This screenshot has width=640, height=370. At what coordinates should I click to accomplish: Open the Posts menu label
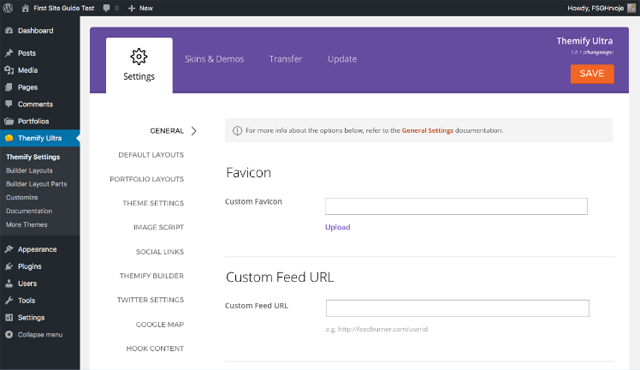point(27,53)
